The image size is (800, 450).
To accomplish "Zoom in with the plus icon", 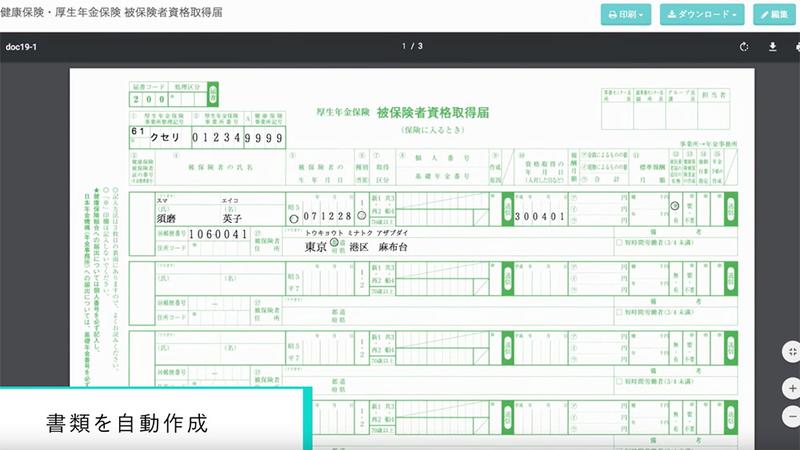I will (792, 388).
